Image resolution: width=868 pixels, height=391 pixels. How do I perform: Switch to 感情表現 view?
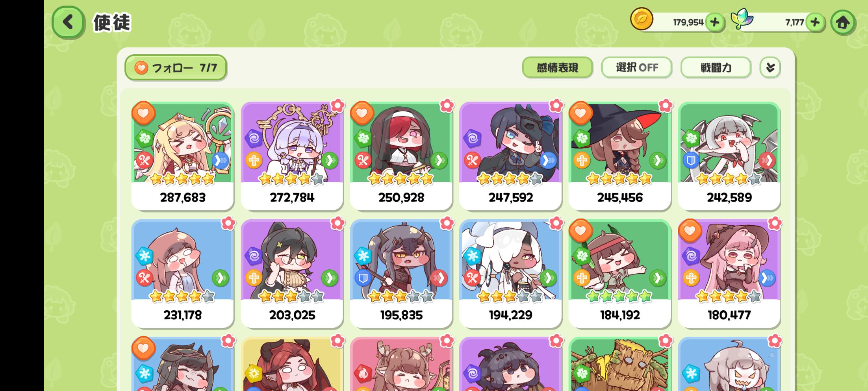coord(557,67)
